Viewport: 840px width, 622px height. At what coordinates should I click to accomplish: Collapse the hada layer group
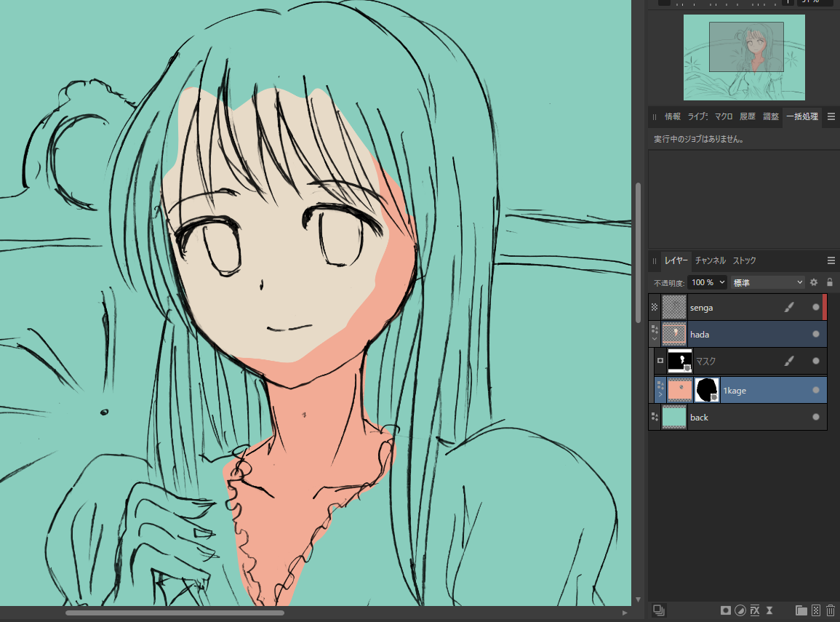point(655,339)
